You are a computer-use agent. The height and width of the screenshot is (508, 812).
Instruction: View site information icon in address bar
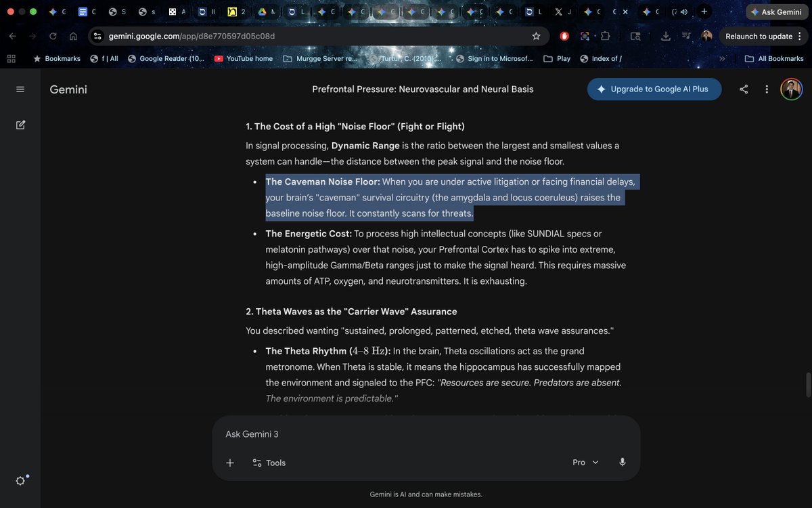pos(97,36)
